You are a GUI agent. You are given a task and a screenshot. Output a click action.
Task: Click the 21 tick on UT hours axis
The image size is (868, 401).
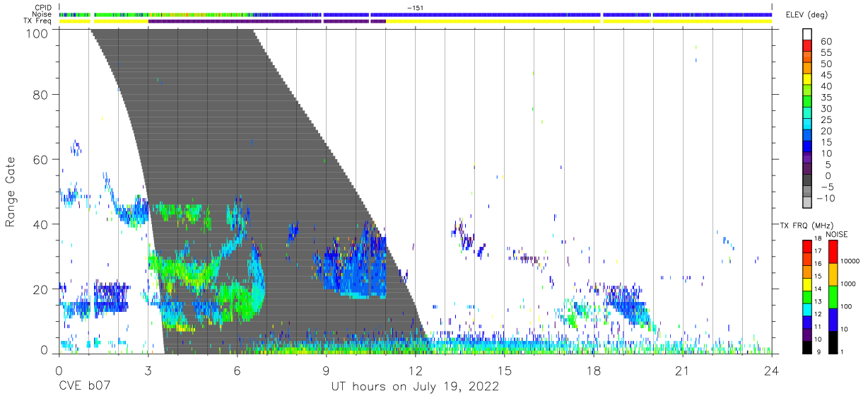click(683, 371)
